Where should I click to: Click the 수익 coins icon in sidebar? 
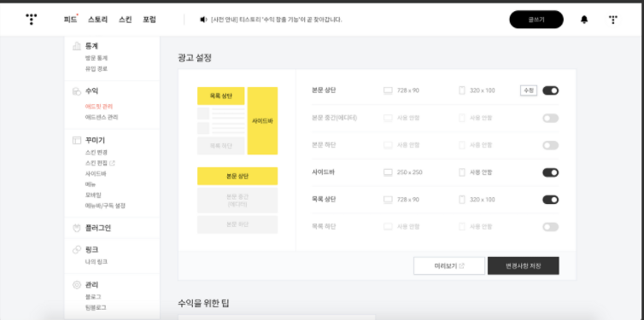point(76,91)
